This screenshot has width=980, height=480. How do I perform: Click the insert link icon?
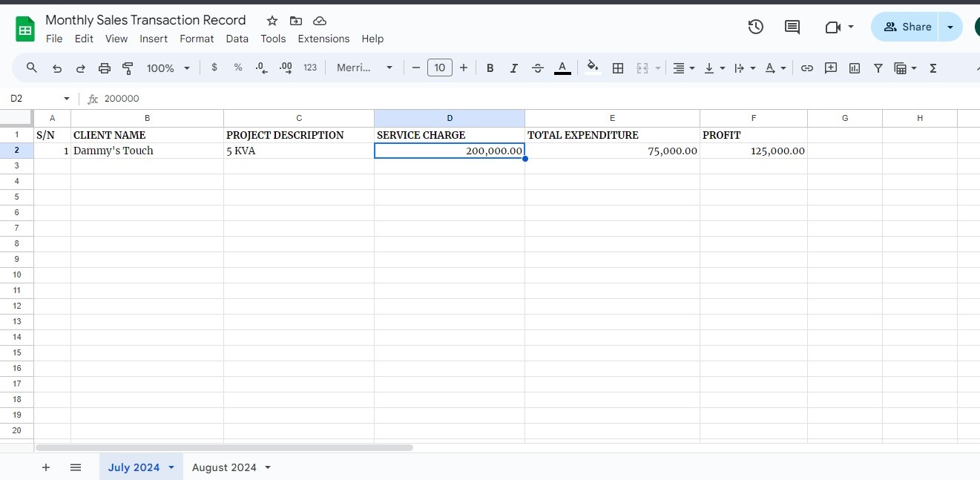tap(807, 68)
